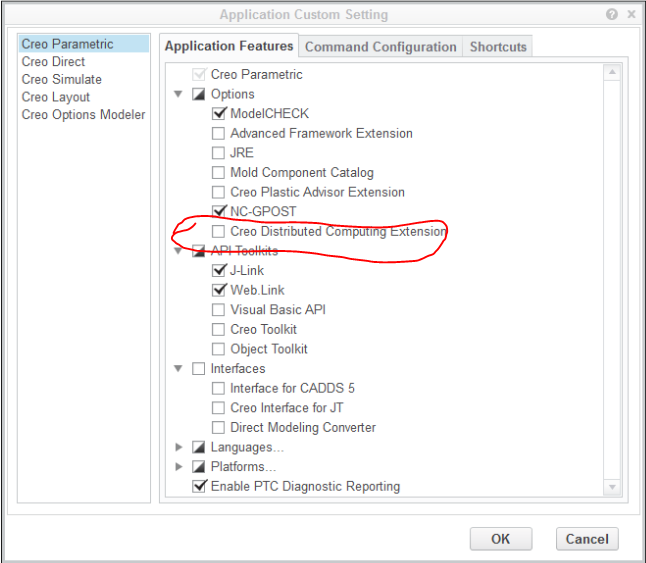This screenshot has height=563, width=646.
Task: Uncheck the Web.Link toolkit
Action: coord(218,290)
